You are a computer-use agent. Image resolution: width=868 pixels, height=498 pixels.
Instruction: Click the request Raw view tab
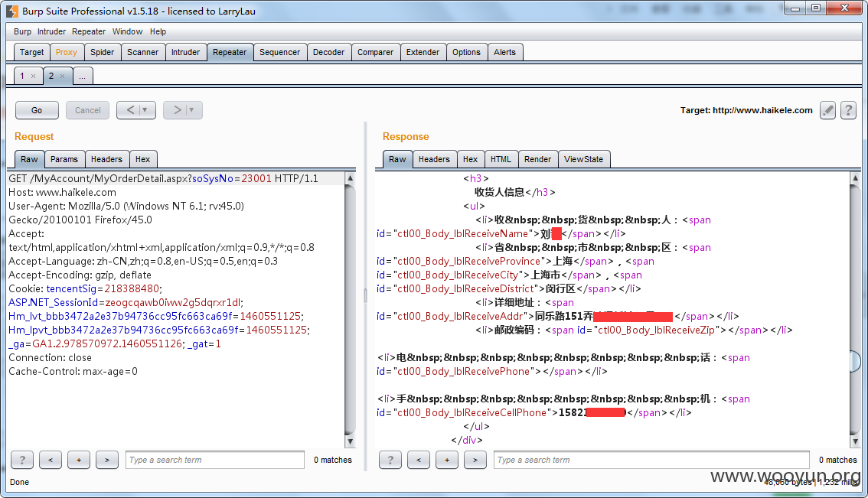[29, 159]
